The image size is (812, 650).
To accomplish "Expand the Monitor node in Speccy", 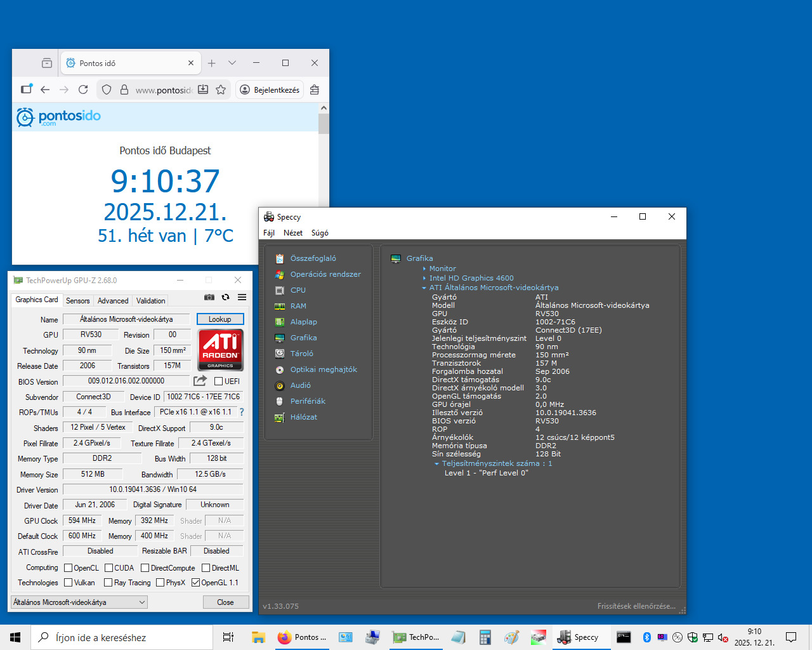I will (424, 269).
